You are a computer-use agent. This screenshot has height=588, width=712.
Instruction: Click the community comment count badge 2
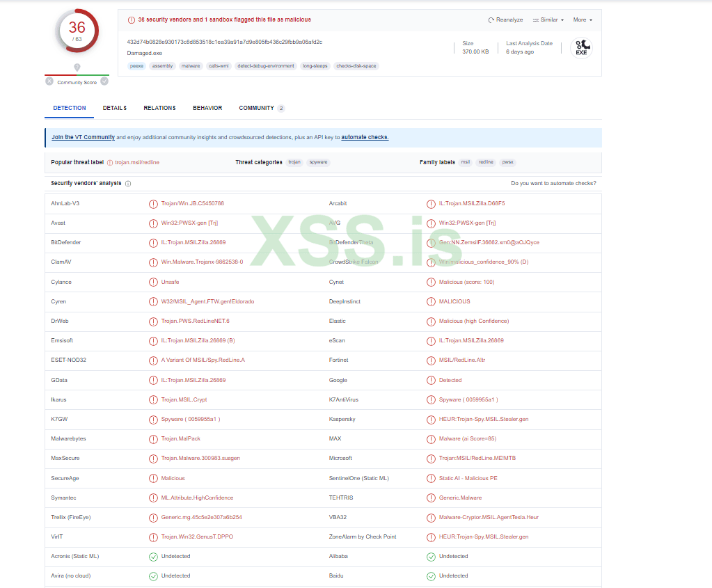tap(281, 109)
